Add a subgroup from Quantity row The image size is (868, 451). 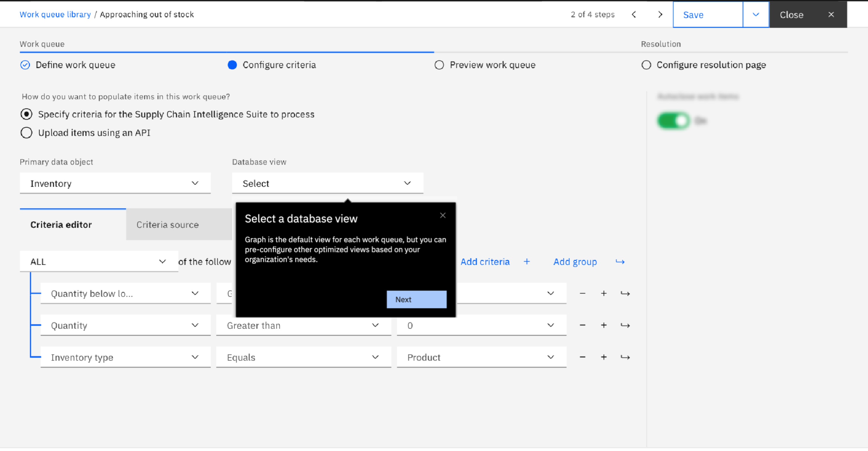(625, 326)
